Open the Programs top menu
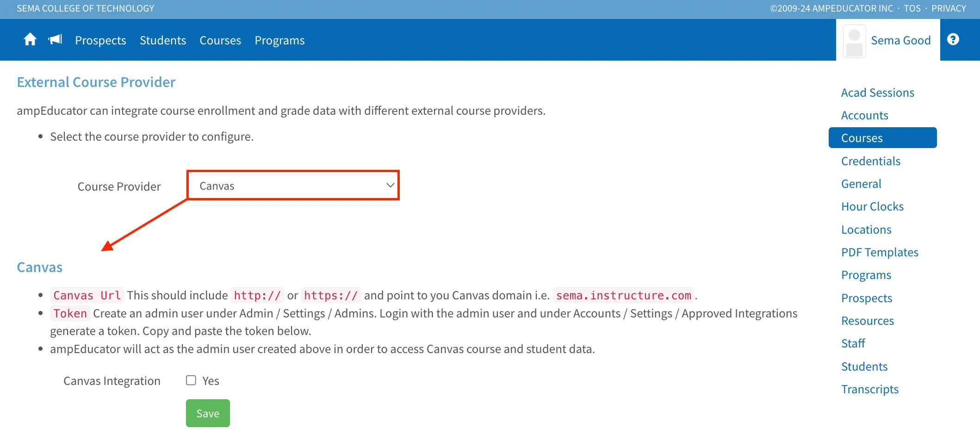The image size is (980, 434). [x=279, y=40]
